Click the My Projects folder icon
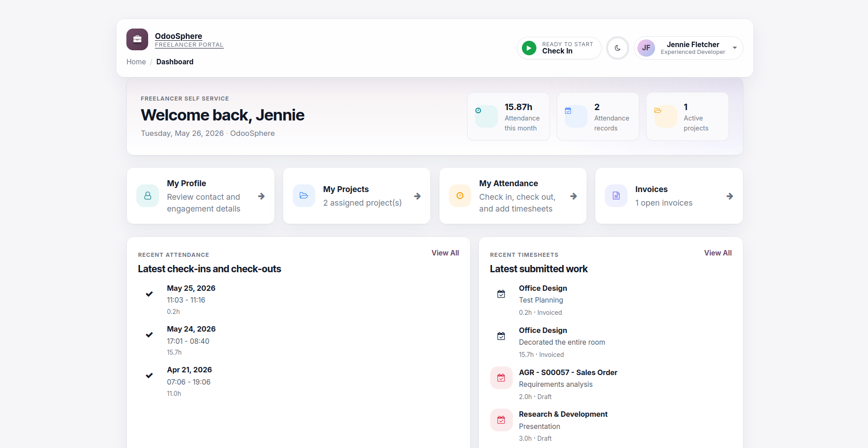The height and width of the screenshot is (448, 868). [x=304, y=196]
